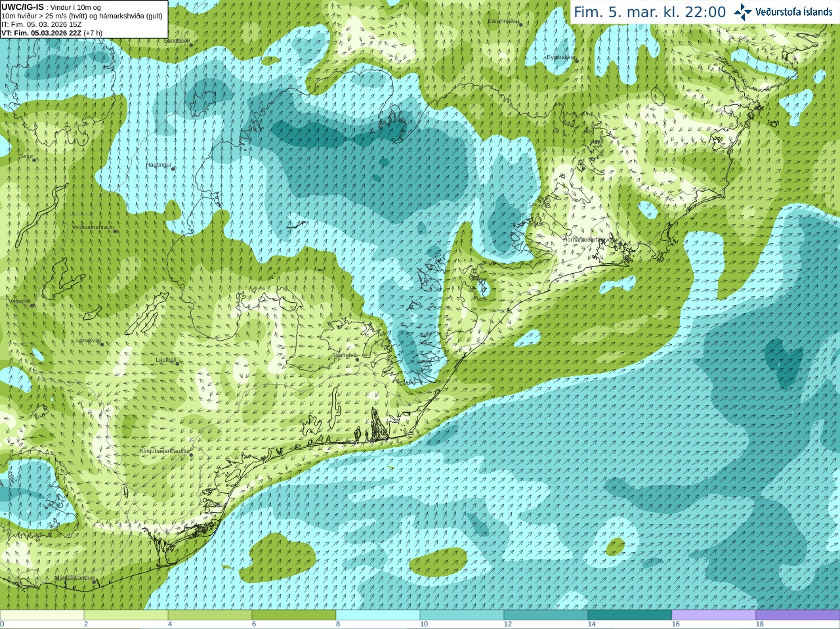Select the 14–16 m/s dark teal legend swatch
This screenshot has height=629, width=840.
pos(630,615)
